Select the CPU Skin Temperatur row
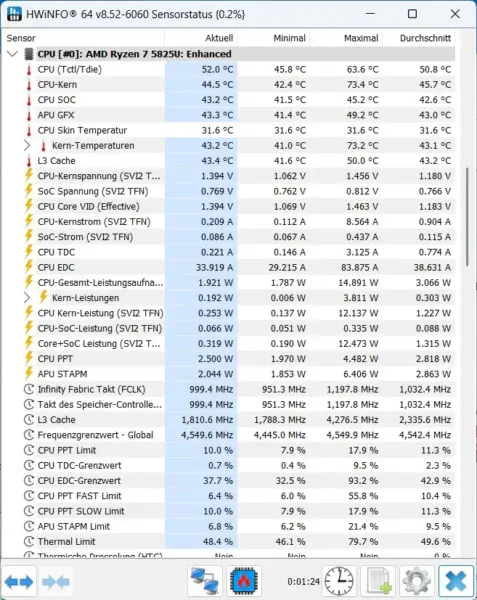The image size is (477, 600). (x=230, y=130)
